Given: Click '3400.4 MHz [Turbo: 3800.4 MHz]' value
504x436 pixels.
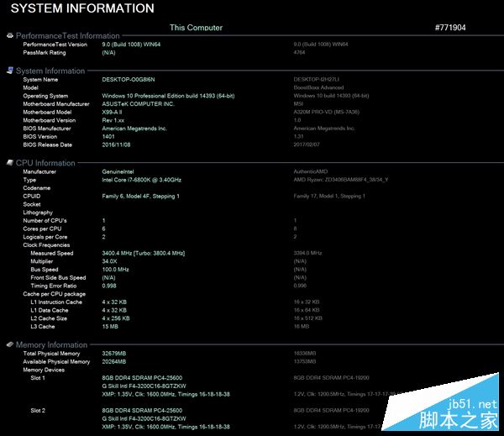Looking at the screenshot, I should tap(144, 254).
